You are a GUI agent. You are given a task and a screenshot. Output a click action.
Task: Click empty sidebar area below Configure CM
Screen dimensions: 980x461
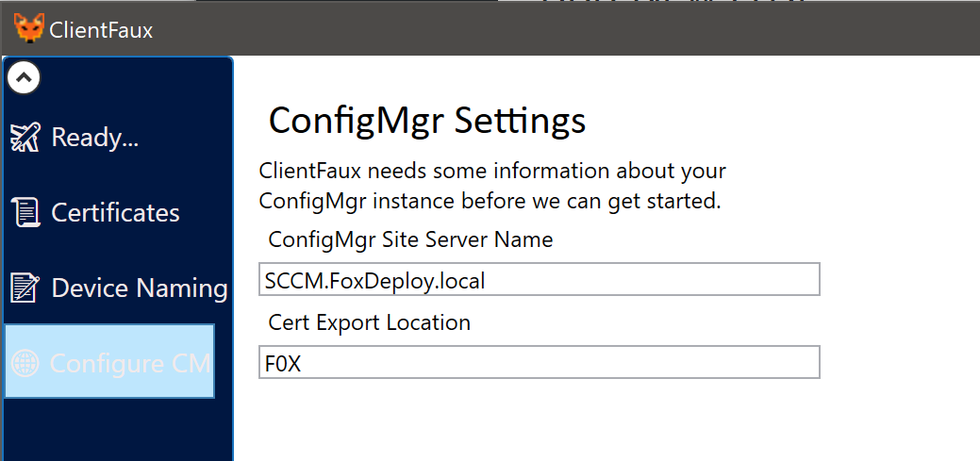118,431
